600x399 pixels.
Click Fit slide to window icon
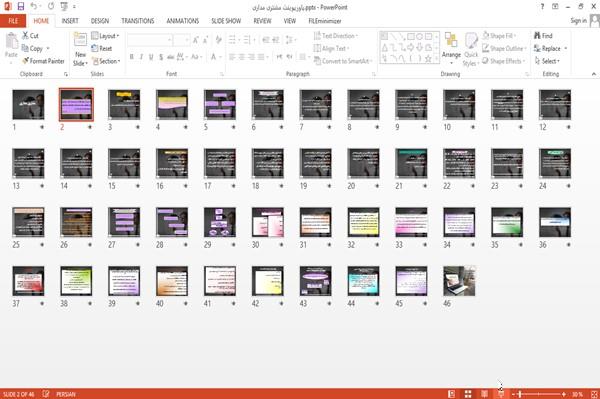click(594, 394)
